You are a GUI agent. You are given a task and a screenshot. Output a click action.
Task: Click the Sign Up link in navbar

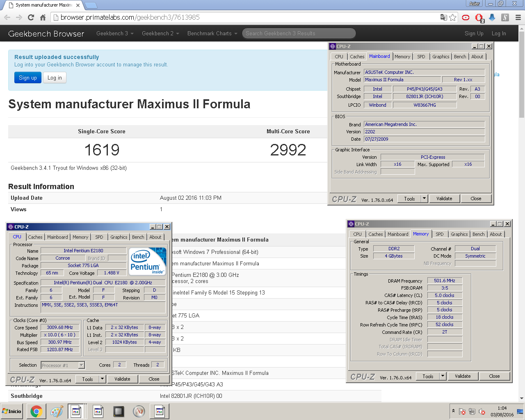474,33
